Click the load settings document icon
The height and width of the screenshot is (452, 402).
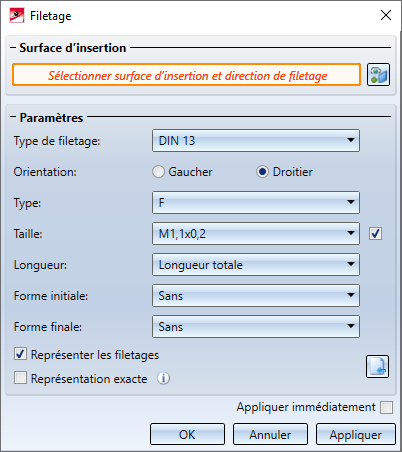[377, 366]
